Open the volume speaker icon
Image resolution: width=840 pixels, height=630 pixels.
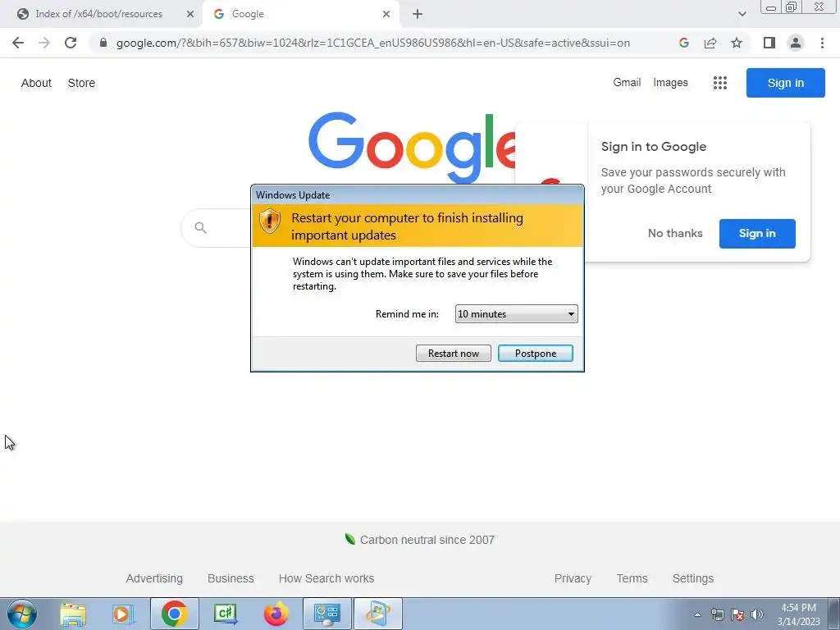pyautogui.click(x=756, y=614)
